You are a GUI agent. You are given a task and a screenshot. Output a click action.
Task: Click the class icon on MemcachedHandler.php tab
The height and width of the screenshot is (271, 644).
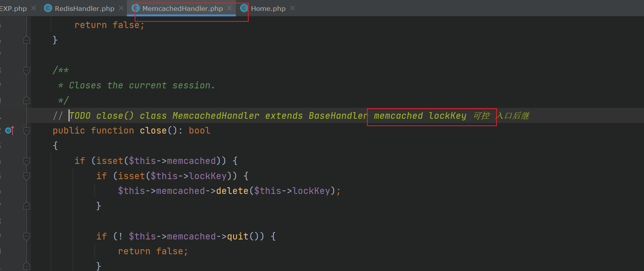tap(136, 8)
